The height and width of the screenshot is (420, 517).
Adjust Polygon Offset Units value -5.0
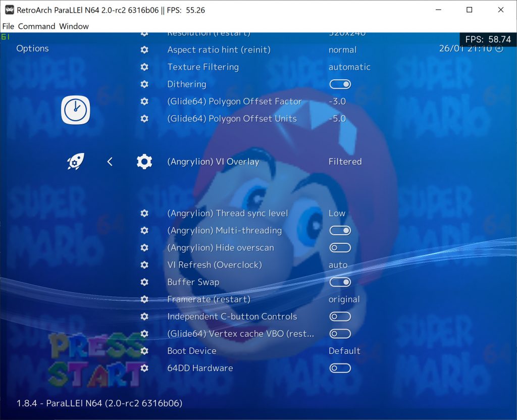337,118
